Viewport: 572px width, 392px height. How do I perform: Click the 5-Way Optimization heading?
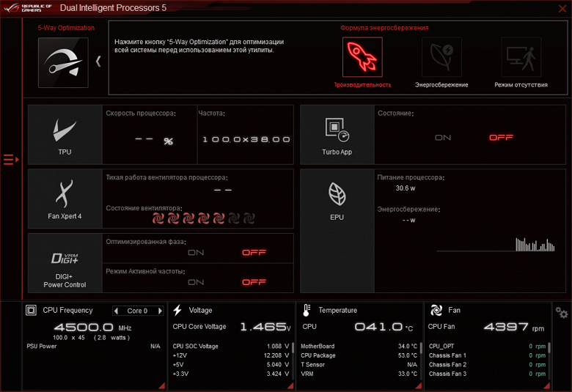coord(66,28)
